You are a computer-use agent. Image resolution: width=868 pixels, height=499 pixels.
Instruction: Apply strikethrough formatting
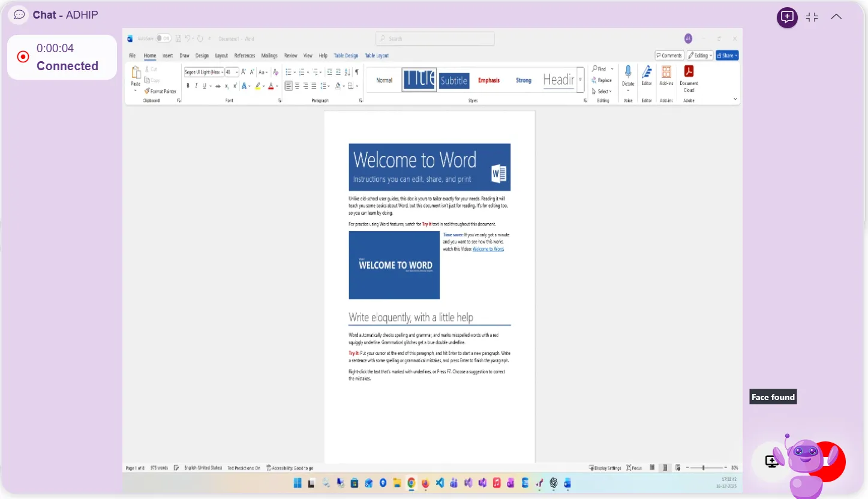(x=218, y=86)
